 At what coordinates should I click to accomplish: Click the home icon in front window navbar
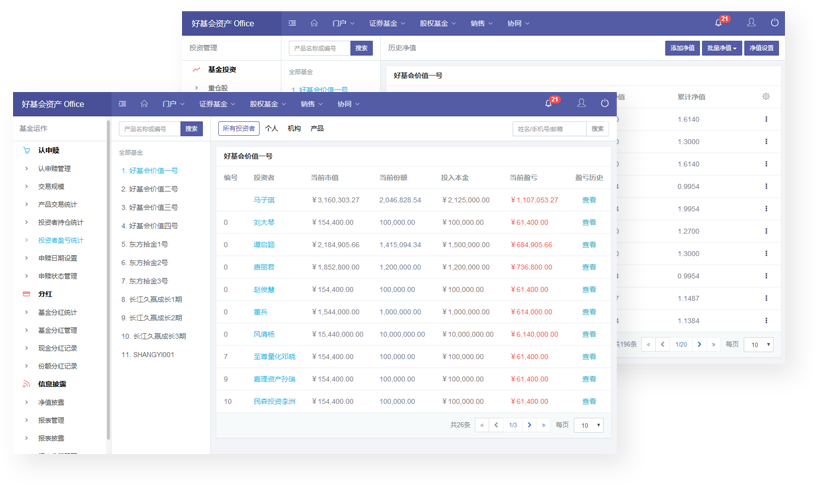point(144,104)
